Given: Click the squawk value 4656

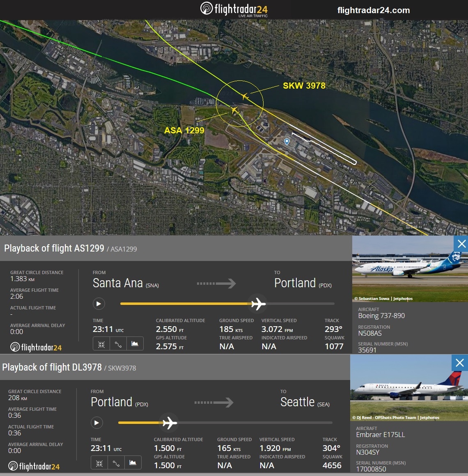Looking at the screenshot, I should tap(332, 465).
